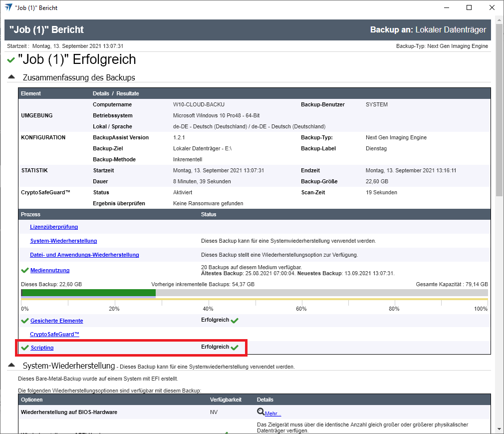Collapse the Zusammenfassung des Backups section

coord(11,77)
